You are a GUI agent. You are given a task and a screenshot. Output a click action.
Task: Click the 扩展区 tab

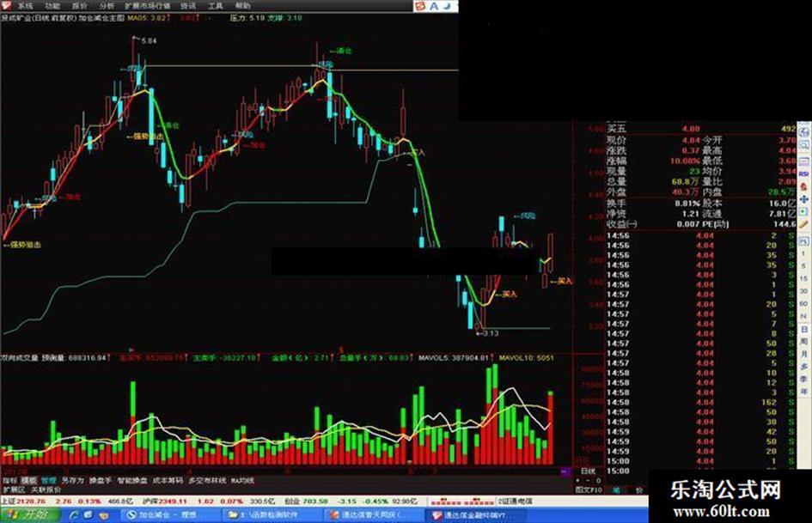coord(14,490)
